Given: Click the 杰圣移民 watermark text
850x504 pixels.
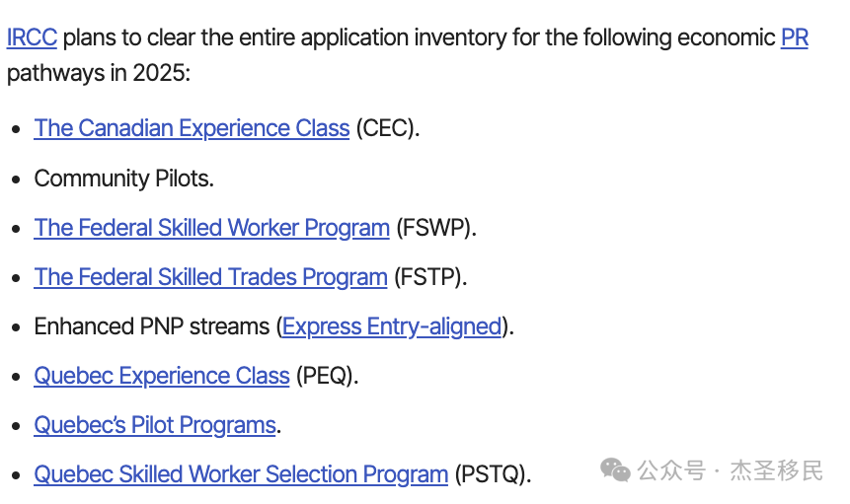Looking at the screenshot, I should 776,470.
